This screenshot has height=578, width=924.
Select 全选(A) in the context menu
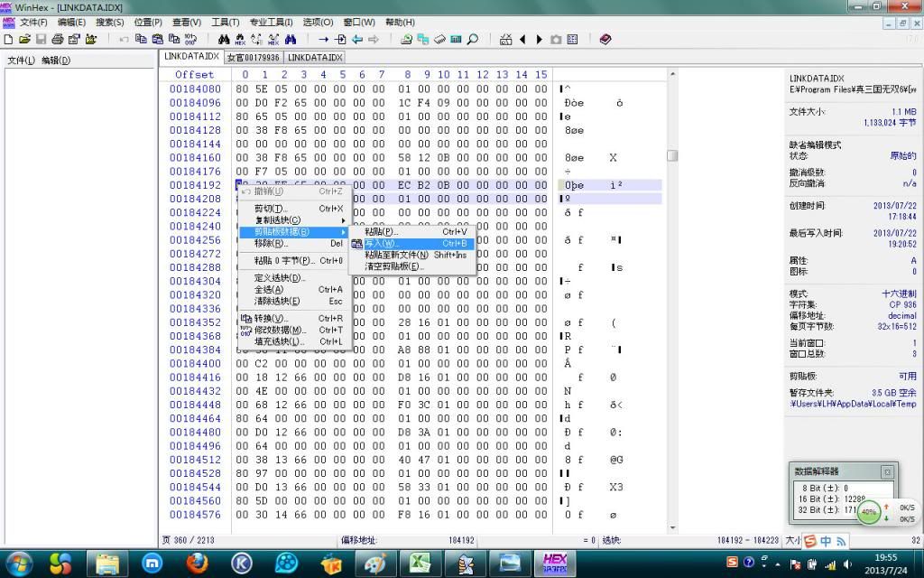pyautogui.click(x=269, y=290)
